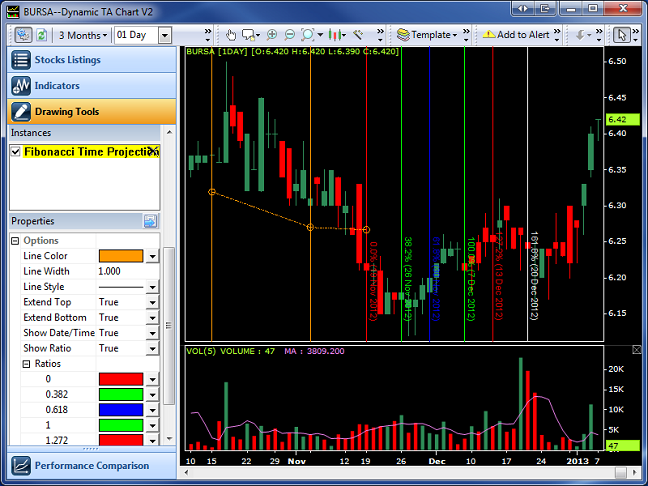Image resolution: width=648 pixels, height=486 pixels.
Task: Expand overflow chevron after 01 Day
Action: tap(208, 35)
